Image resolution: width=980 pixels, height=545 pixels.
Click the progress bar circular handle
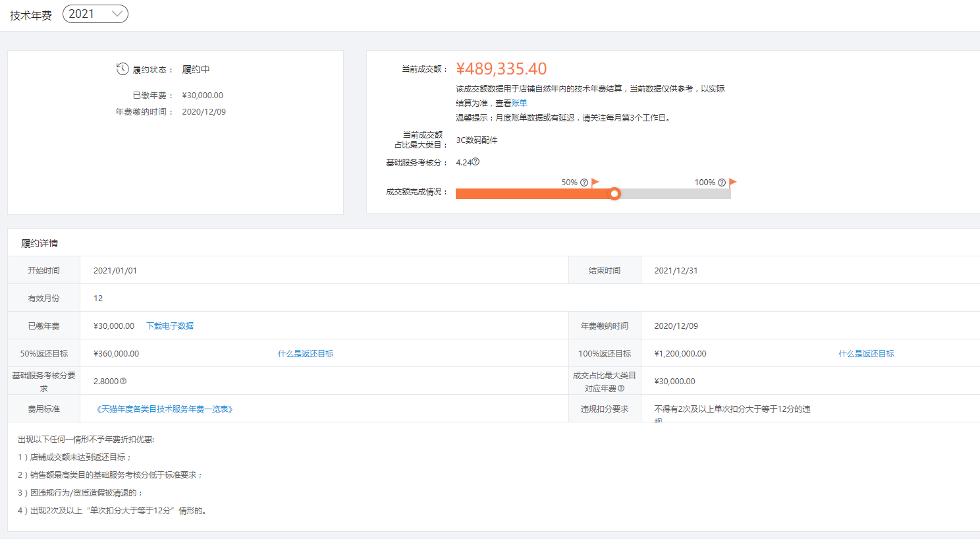click(614, 194)
